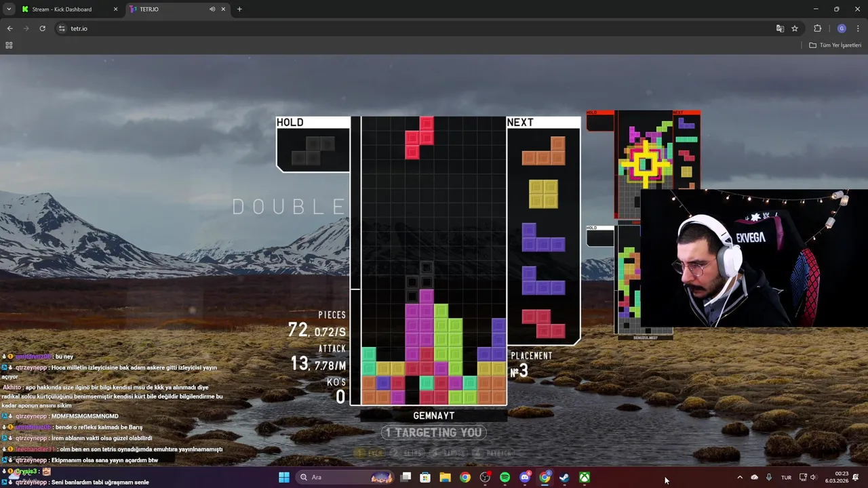Open a new browser tab

click(239, 9)
